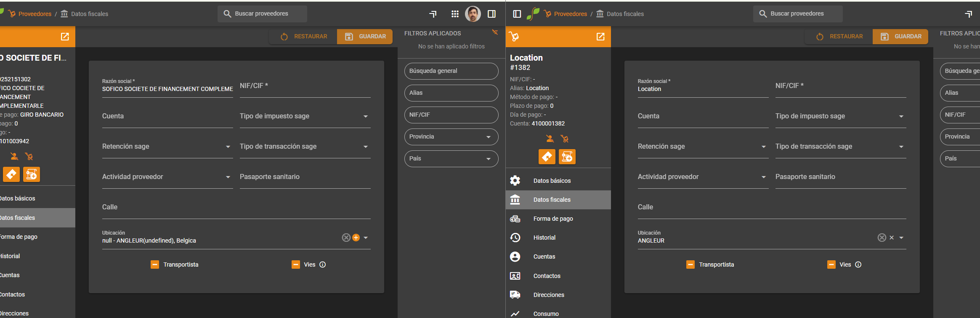Open Actividad proveedor dropdown in right window
Screen dimensions: 980x318
click(764, 177)
